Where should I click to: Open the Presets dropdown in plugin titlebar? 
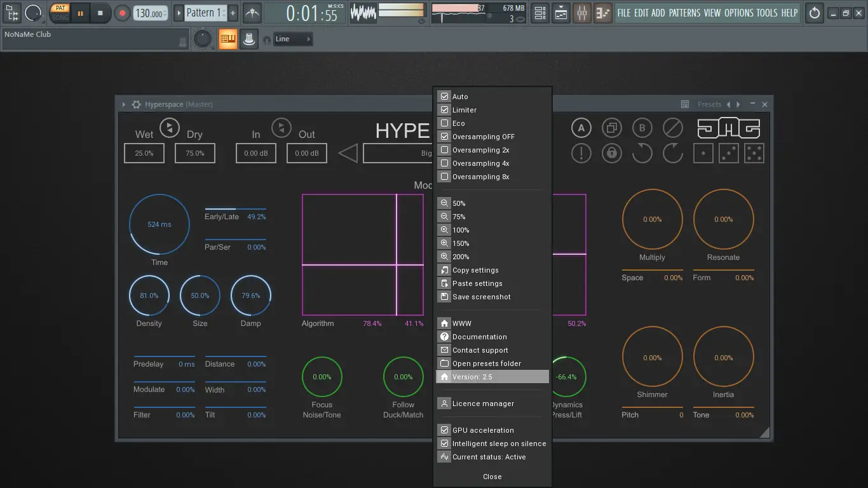point(709,104)
